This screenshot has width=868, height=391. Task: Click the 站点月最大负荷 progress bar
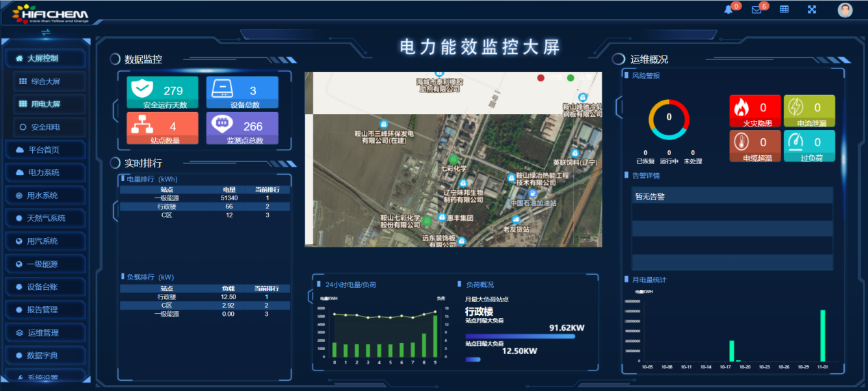click(521, 336)
